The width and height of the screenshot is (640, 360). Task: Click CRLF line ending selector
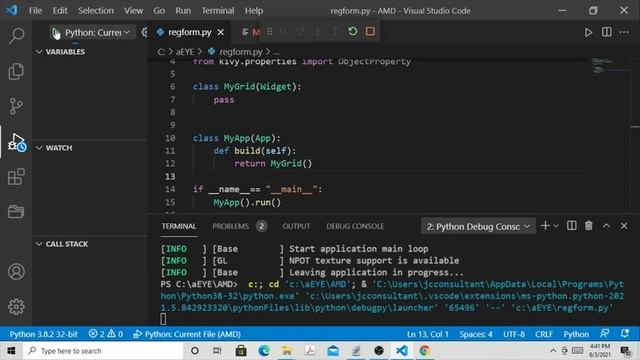(x=544, y=334)
